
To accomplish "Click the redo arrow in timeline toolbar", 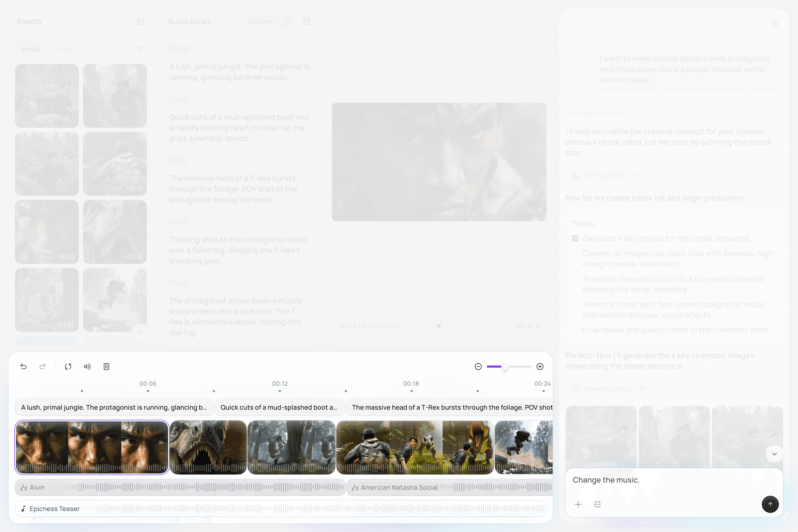I will [x=42, y=366].
